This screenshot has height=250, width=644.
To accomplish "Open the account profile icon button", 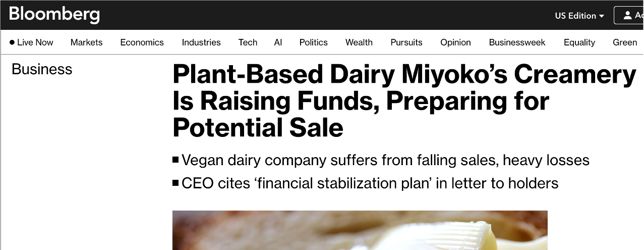I will [x=628, y=15].
